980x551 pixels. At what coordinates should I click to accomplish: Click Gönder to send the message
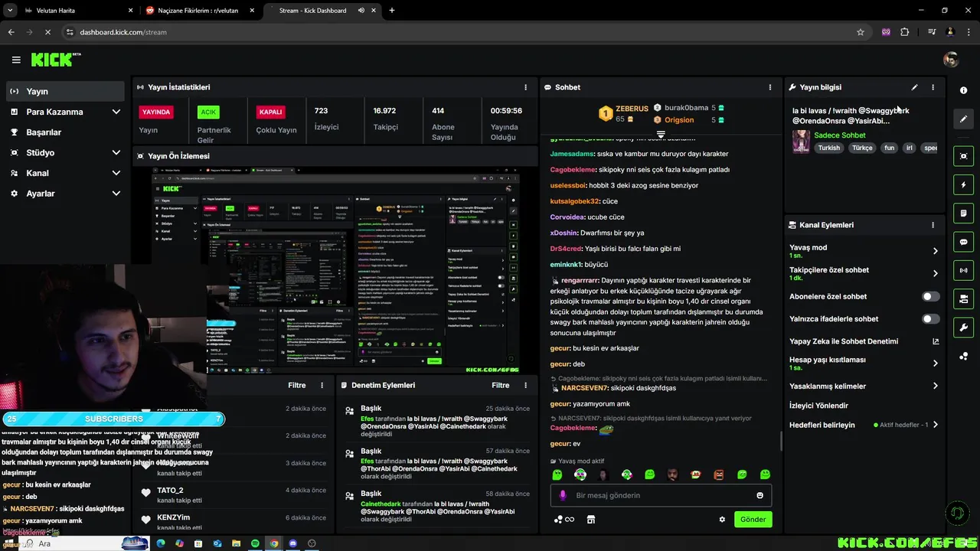point(753,519)
